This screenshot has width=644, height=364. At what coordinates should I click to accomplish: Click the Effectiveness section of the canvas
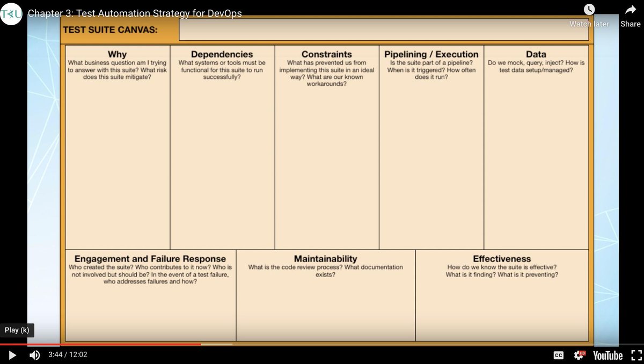point(501,295)
